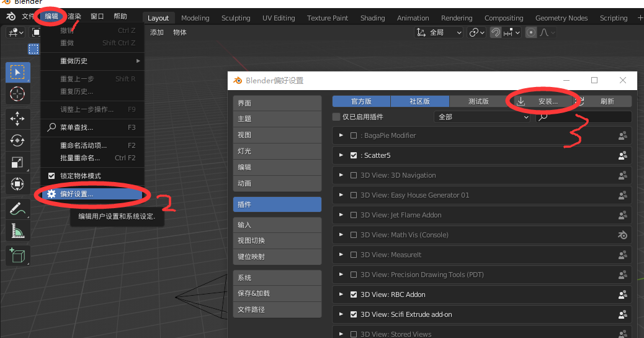Screen dimensions: 644x338
Task: Click the proportional editing circle icon
Action: [x=531, y=32]
